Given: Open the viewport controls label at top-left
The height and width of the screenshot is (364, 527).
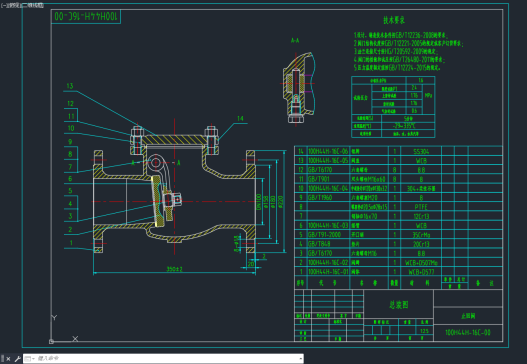Looking at the screenshot, I should point(22,5).
